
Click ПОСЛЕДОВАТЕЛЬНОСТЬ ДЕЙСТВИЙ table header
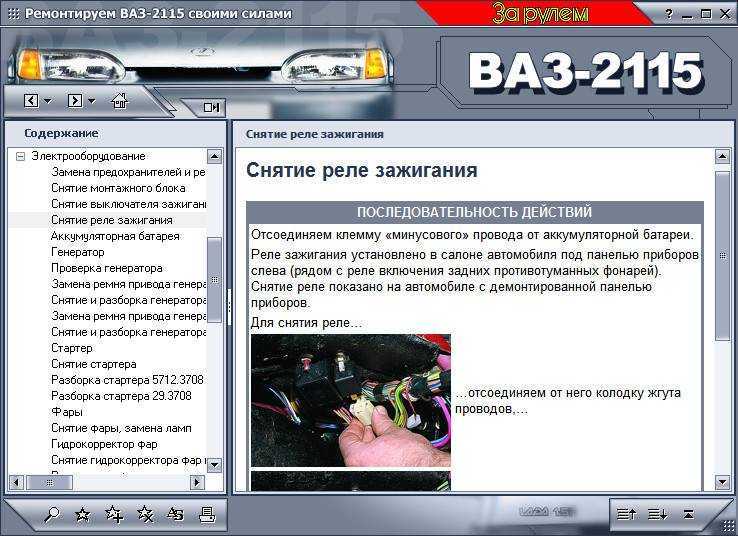[x=474, y=212]
